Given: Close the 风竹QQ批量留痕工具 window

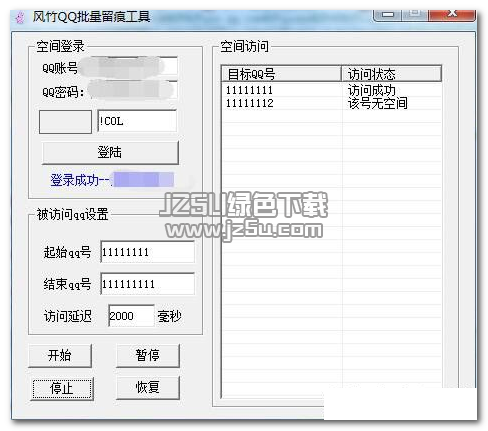Looking at the screenshot, I should pos(452,15).
